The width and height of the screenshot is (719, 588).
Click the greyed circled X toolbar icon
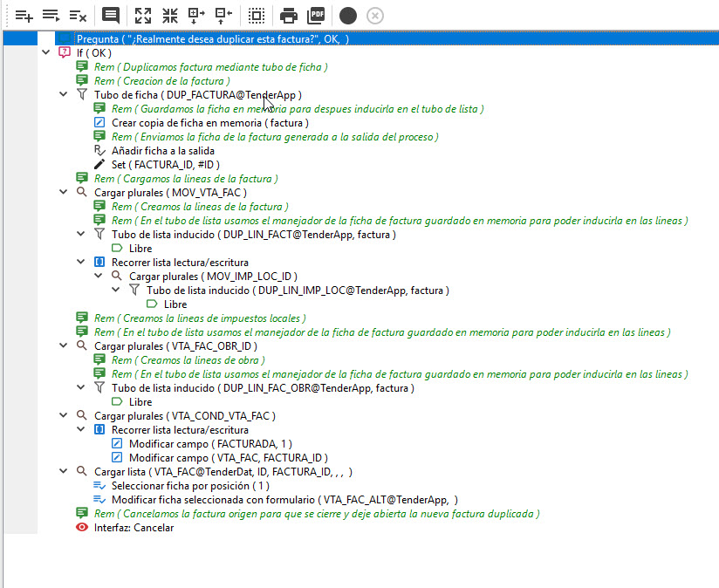click(375, 16)
